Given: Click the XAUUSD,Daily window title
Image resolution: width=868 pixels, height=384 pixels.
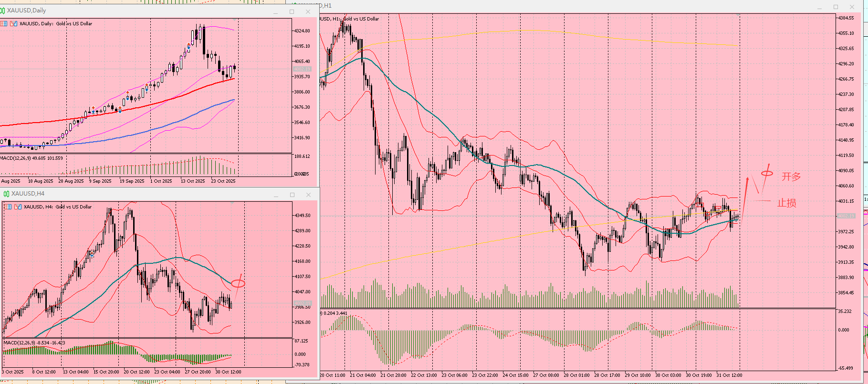Looking at the screenshot, I should (x=27, y=10).
